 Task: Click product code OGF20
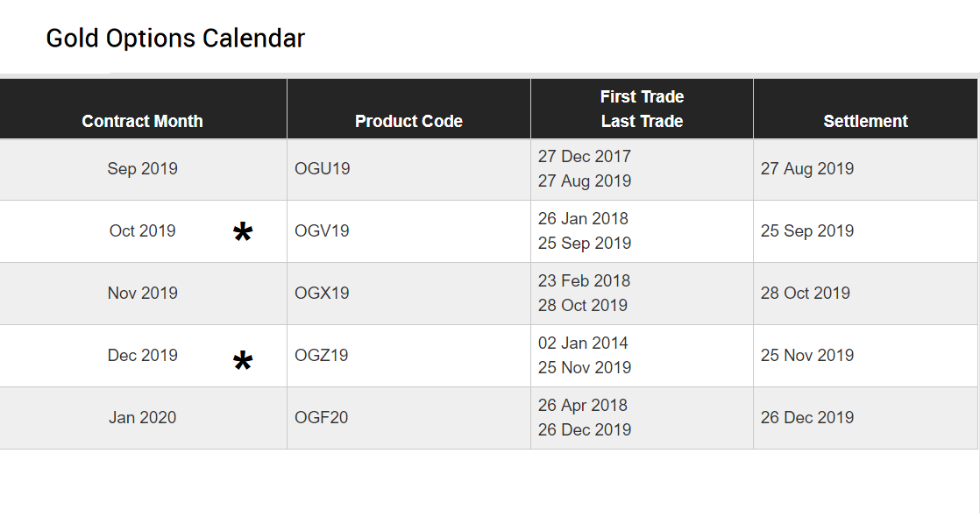coord(322,418)
